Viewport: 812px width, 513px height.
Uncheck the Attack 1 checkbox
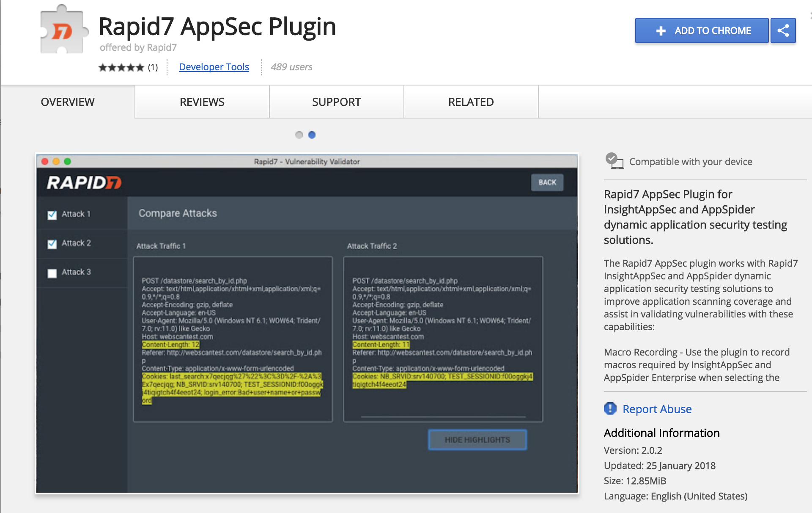pos(52,215)
